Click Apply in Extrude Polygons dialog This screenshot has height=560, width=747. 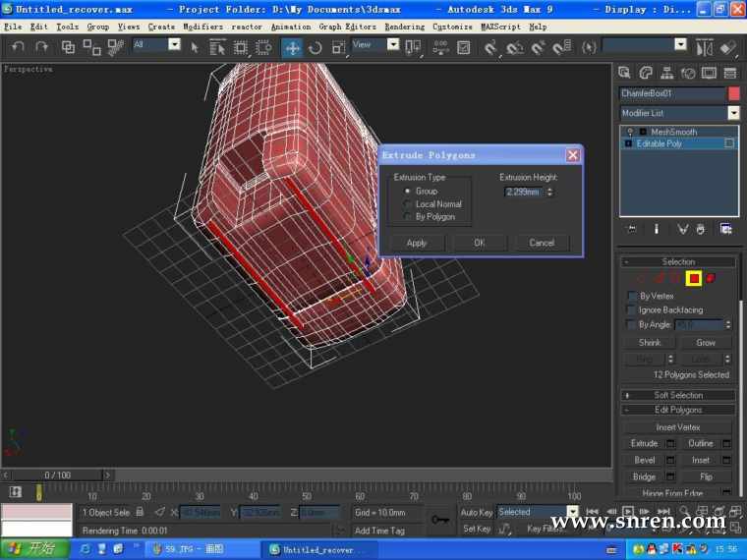[x=417, y=243]
